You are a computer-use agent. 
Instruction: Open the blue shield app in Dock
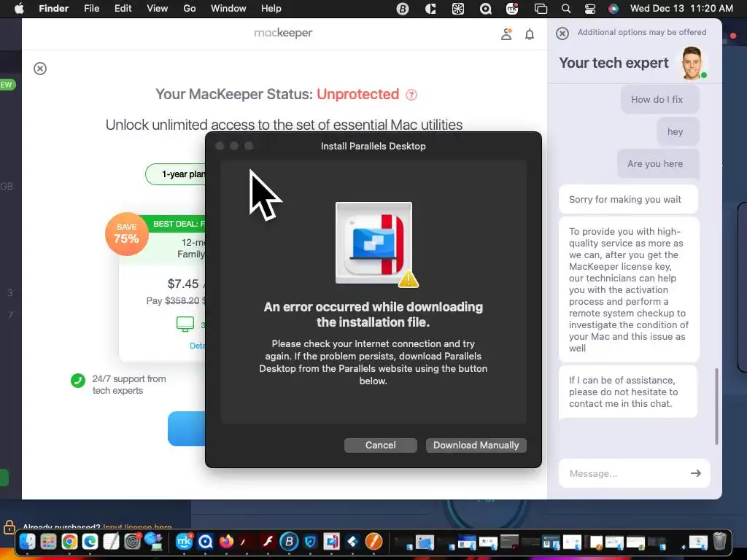pyautogui.click(x=310, y=542)
